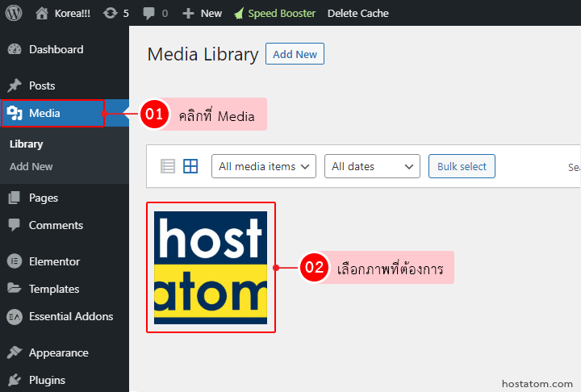Image resolution: width=581 pixels, height=392 pixels.
Task: Click the Speed Booster rocket icon
Action: [238, 13]
